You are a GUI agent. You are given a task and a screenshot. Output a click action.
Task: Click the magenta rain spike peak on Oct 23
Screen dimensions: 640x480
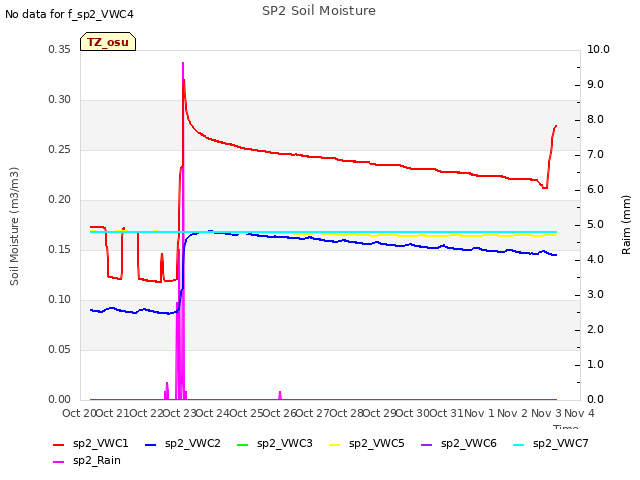183,63
